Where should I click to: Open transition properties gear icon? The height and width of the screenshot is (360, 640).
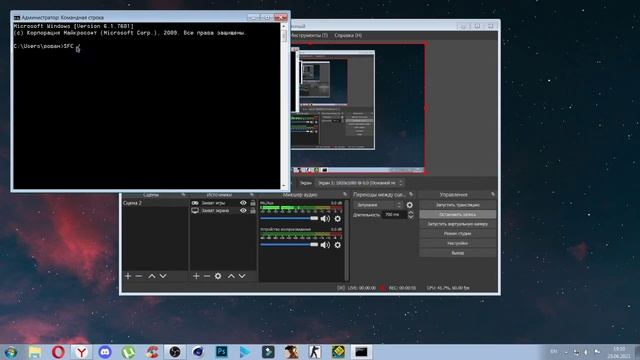[x=409, y=205]
